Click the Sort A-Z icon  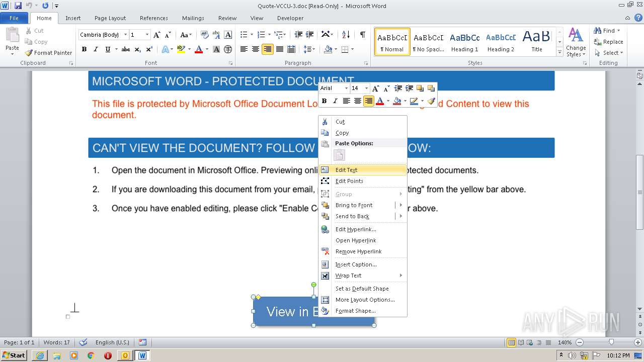[346, 35]
